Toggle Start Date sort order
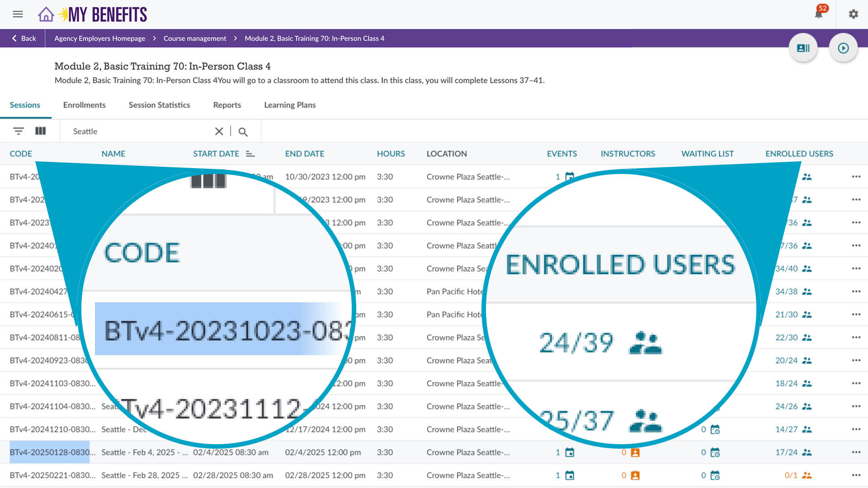Viewport: 868px width, 488px height. click(250, 154)
